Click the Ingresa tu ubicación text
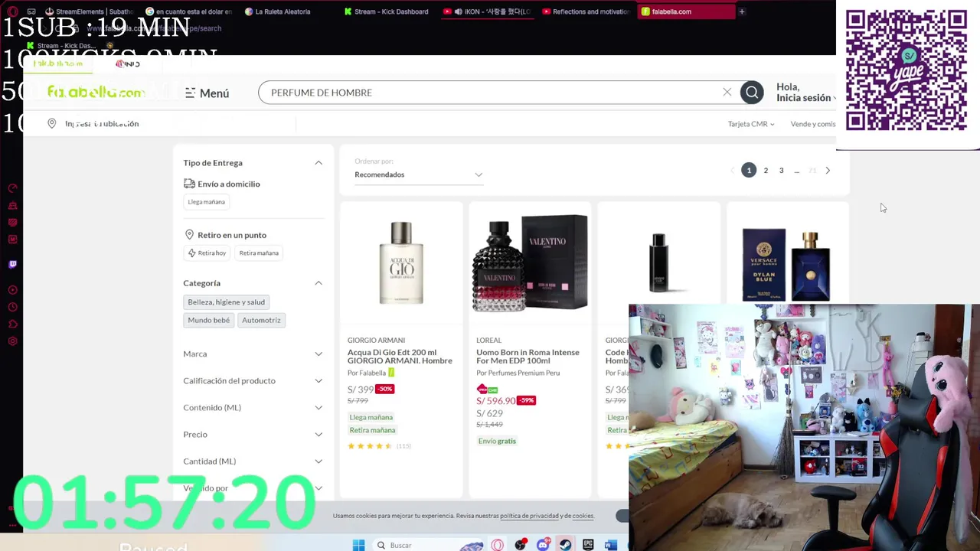Screen dimensions: 980x551 point(102,124)
